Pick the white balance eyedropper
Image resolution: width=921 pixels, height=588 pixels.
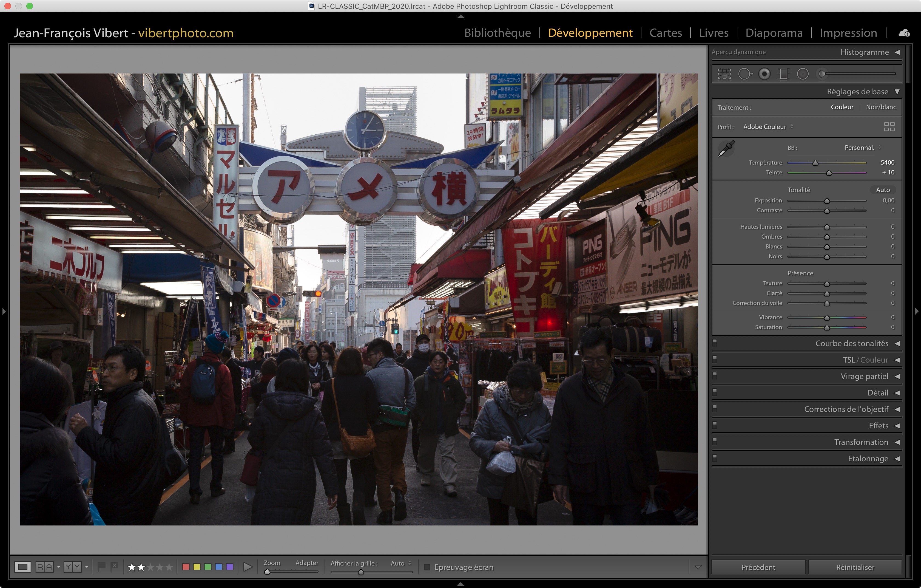pos(726,148)
